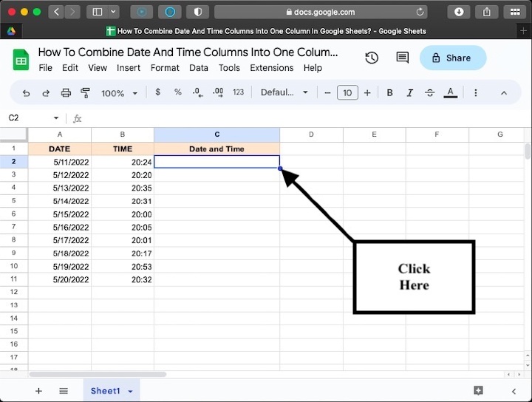Open Safari downloads icon
Screen dimensions: 532x402
click(x=459, y=13)
